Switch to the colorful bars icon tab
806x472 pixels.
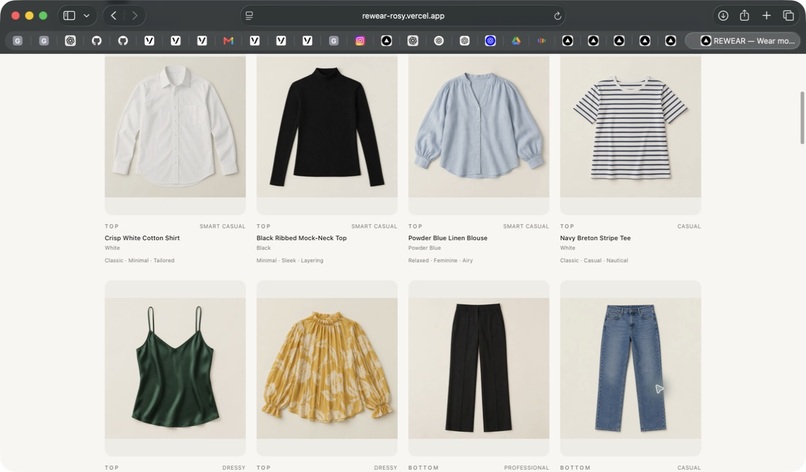click(542, 41)
